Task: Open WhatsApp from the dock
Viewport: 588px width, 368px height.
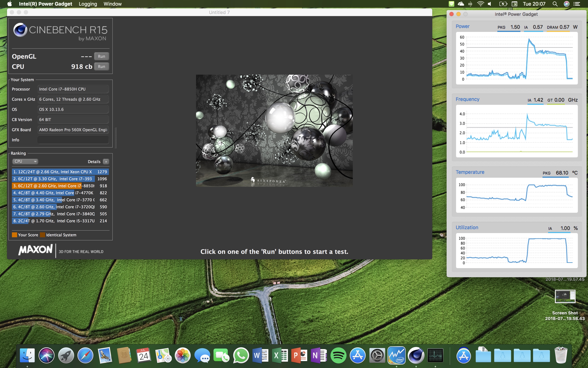Action: pyautogui.click(x=241, y=355)
